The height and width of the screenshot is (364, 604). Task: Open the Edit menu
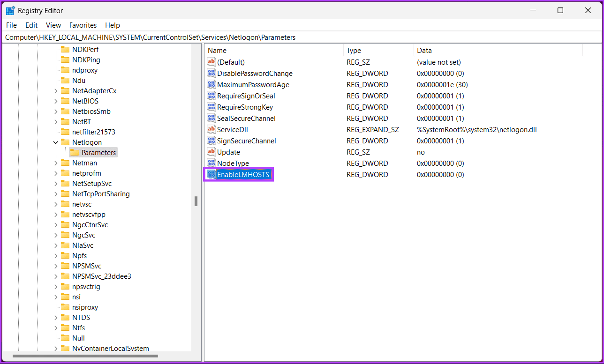[31, 25]
